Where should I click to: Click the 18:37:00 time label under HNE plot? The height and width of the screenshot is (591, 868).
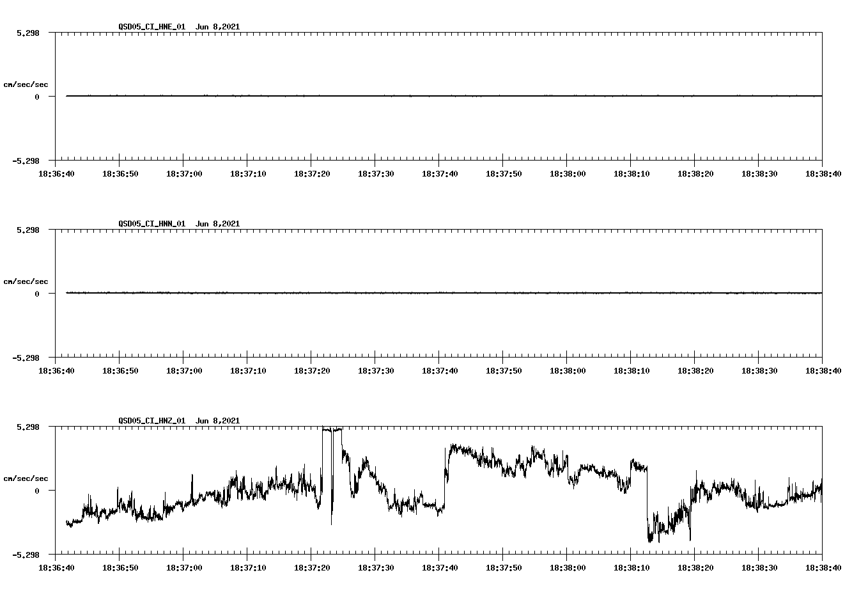coord(184,173)
